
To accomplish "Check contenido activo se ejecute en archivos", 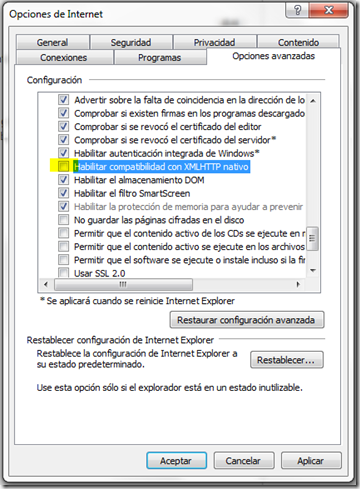I will [x=63, y=246].
